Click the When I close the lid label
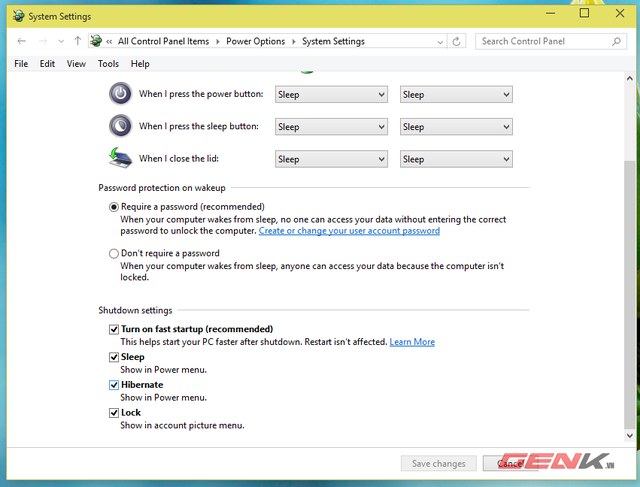The image size is (640, 487). pyautogui.click(x=179, y=158)
